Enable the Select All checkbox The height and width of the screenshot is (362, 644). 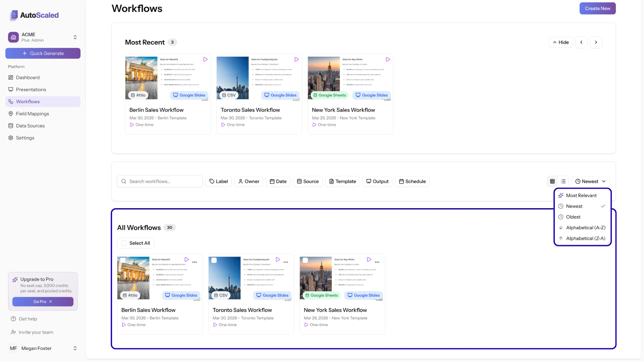pos(124,243)
